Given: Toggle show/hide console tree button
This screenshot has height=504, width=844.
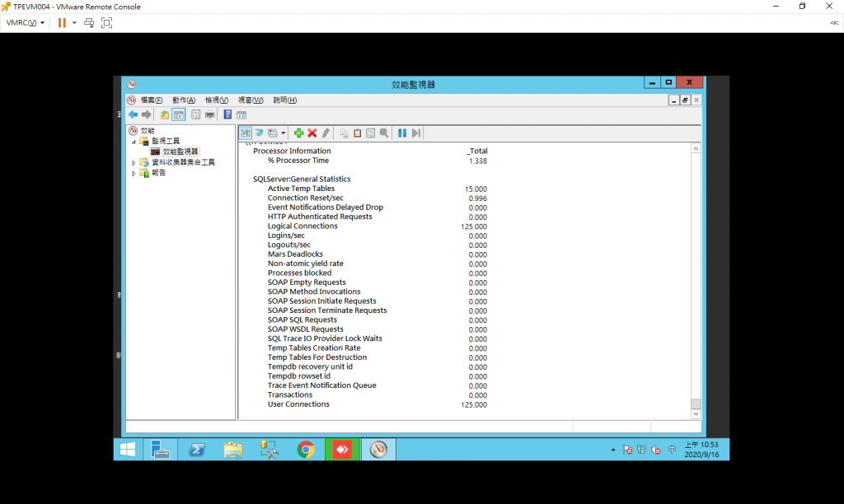Looking at the screenshot, I should coord(179,114).
